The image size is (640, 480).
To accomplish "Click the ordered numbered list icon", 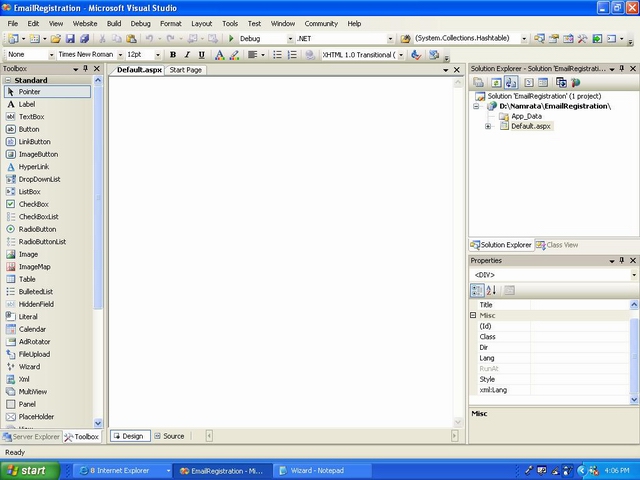I will pyautogui.click(x=292, y=55).
